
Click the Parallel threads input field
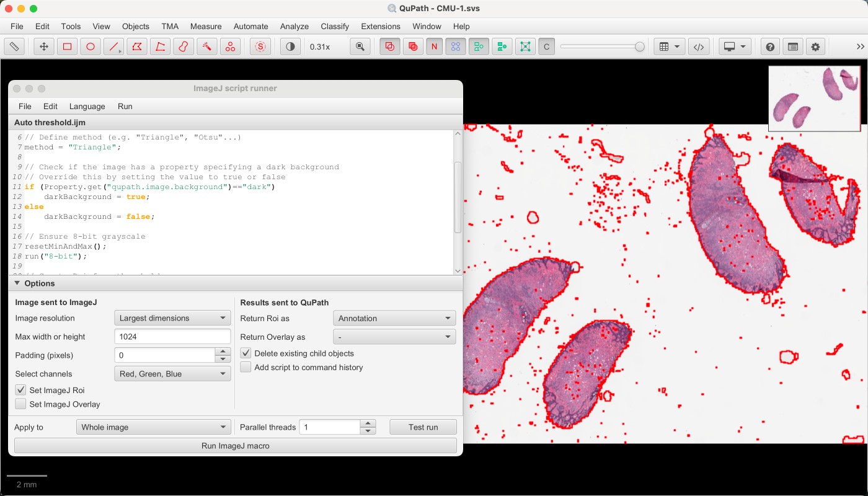point(330,427)
